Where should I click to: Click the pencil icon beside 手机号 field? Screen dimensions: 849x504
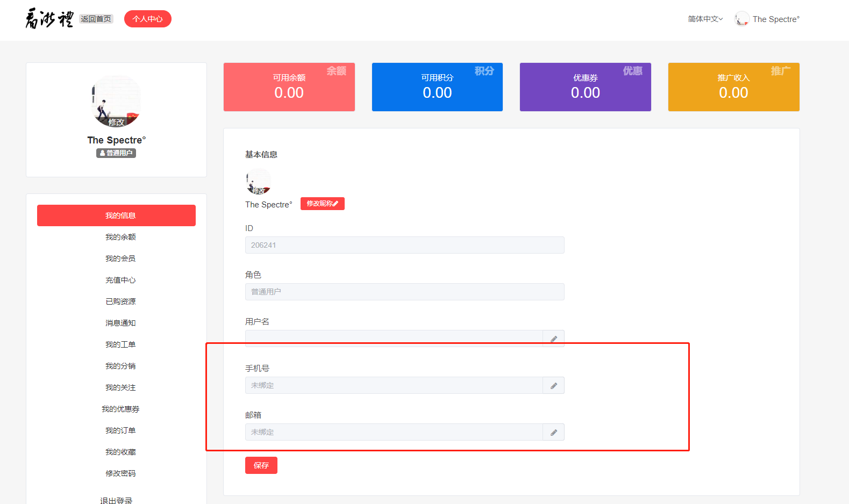pyautogui.click(x=553, y=385)
